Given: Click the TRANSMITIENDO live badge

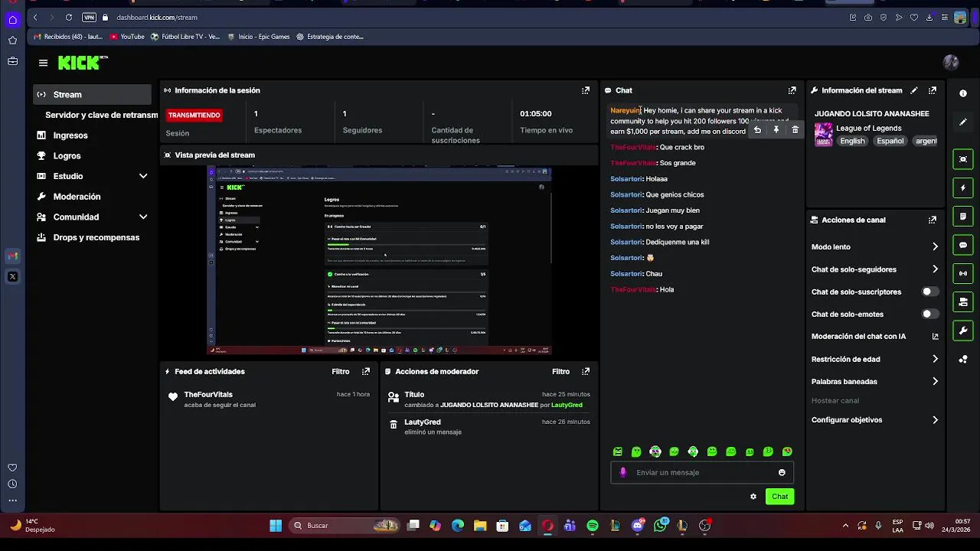Looking at the screenshot, I should [x=194, y=115].
